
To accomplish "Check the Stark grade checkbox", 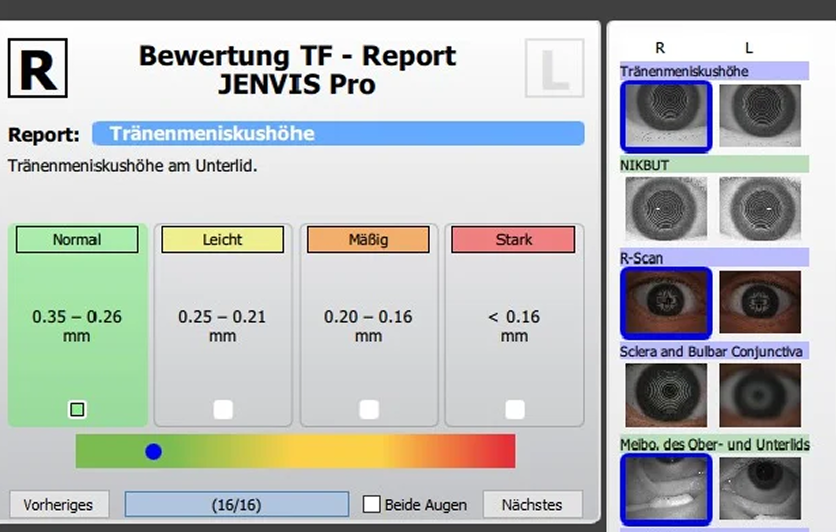I will click(515, 409).
